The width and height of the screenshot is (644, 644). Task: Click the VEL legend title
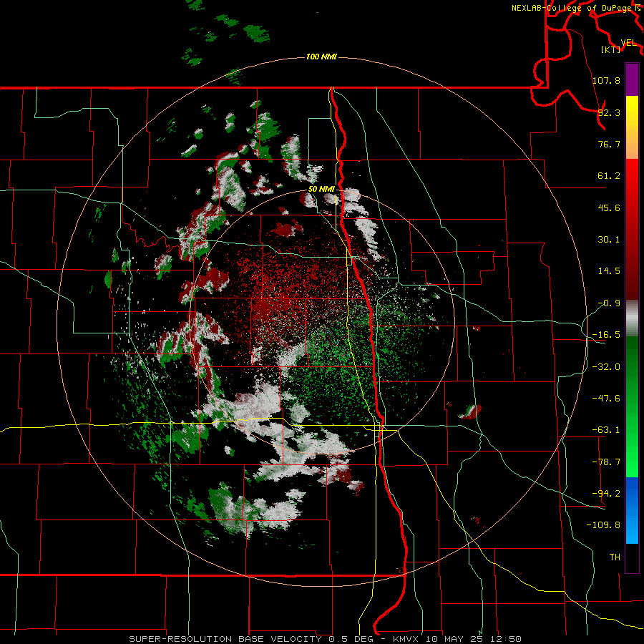[x=628, y=43]
